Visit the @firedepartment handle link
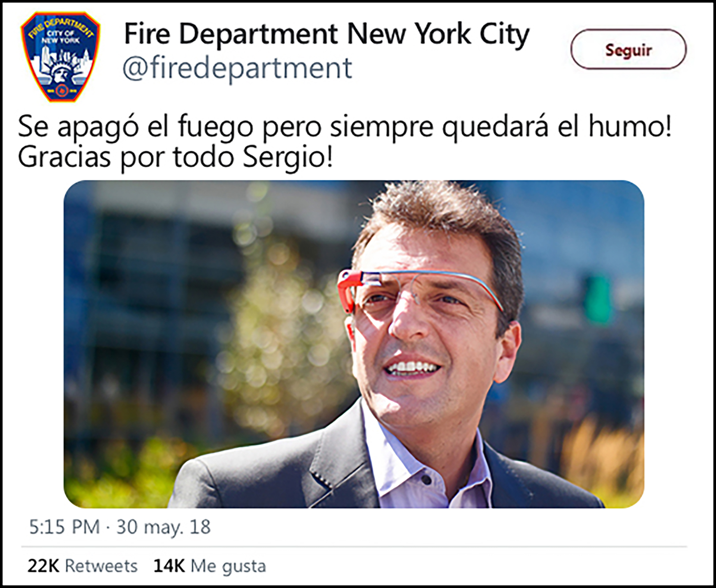Screen dimensions: 716x588 pyautogui.click(x=237, y=68)
